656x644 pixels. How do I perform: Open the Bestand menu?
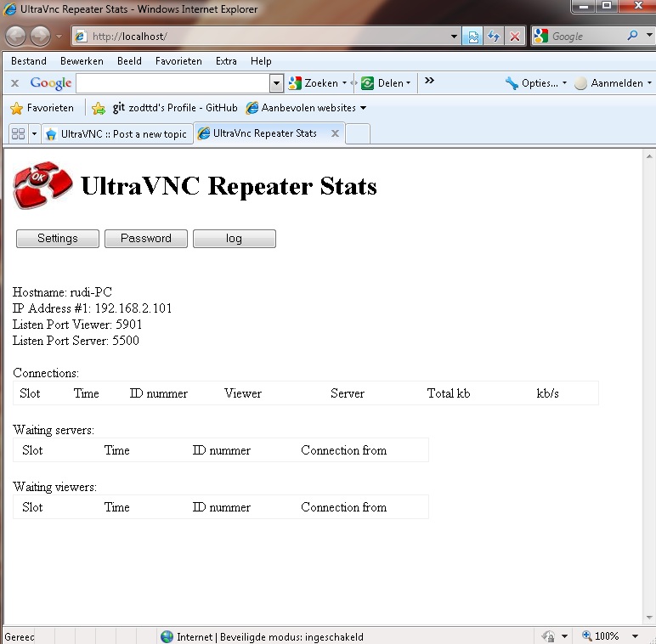point(28,61)
